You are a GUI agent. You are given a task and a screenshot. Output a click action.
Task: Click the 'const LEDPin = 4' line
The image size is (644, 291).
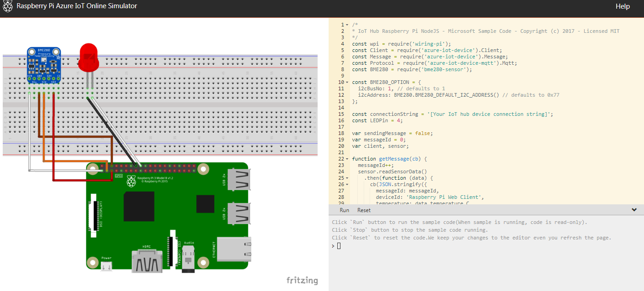378,120
